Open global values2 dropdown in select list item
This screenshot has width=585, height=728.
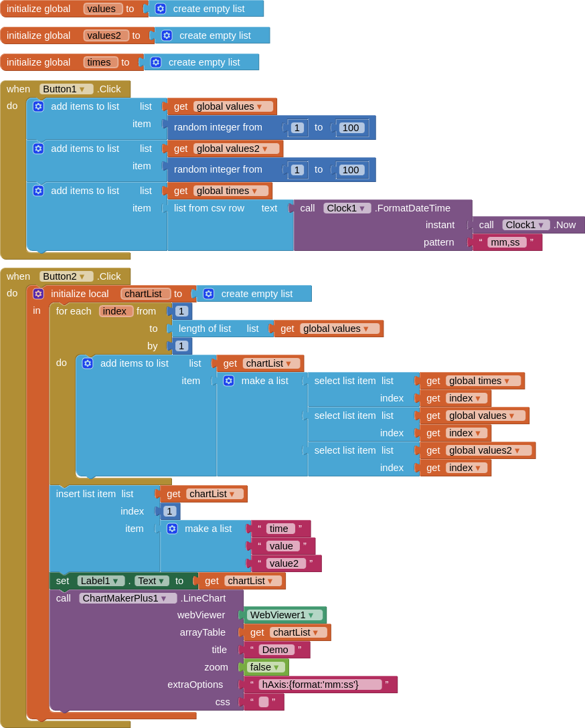(x=489, y=450)
